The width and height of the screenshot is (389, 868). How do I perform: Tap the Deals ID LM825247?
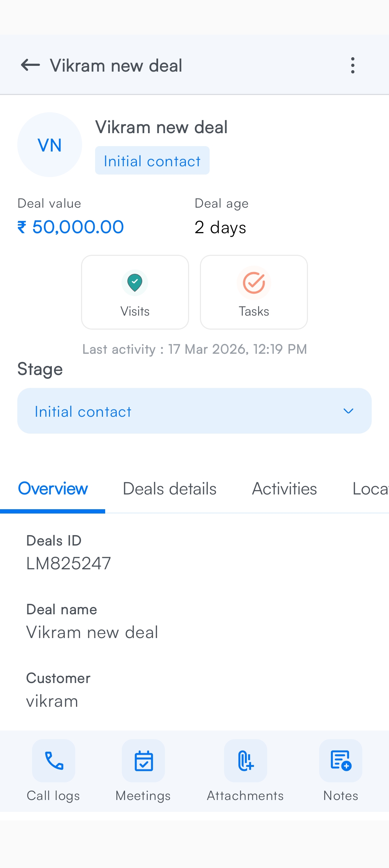[x=68, y=563]
